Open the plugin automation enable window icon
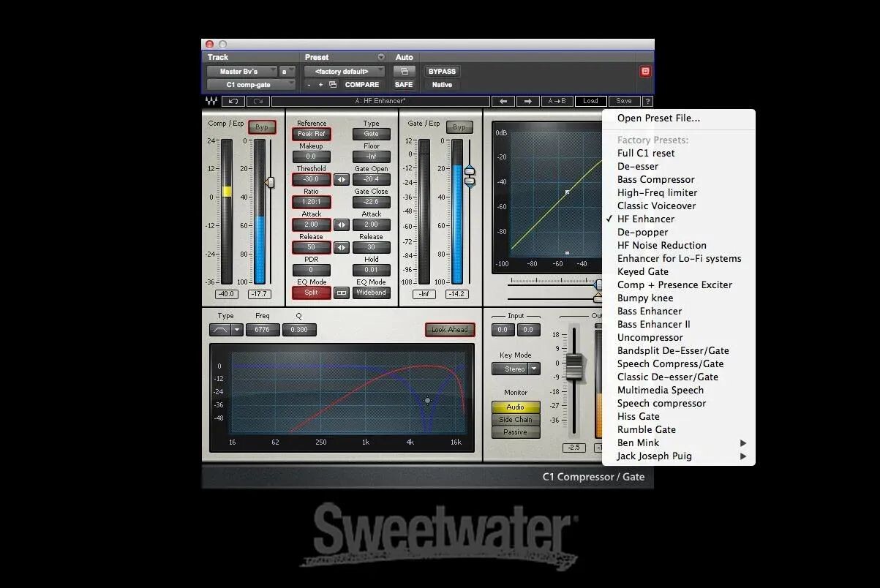Image resolution: width=880 pixels, height=588 pixels. click(404, 71)
